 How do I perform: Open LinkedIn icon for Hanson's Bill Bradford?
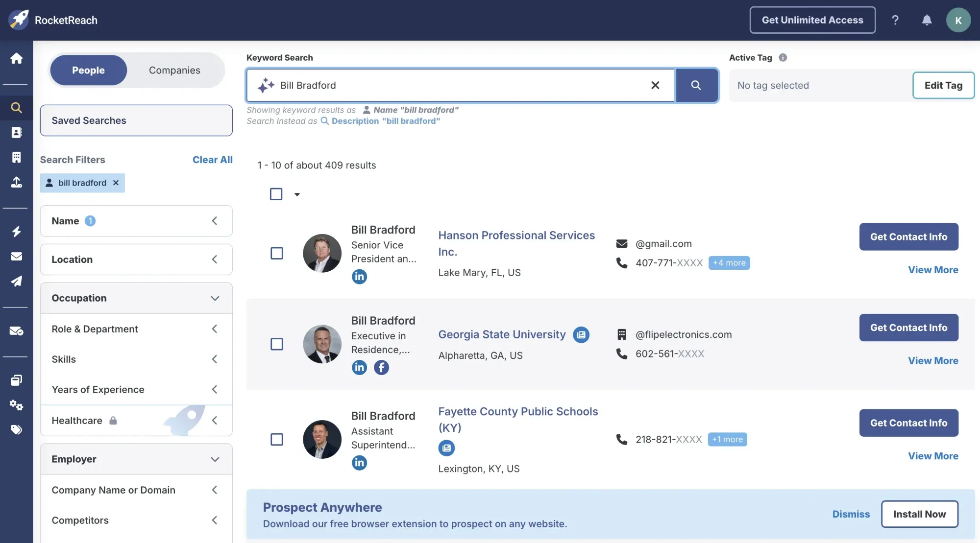(359, 277)
